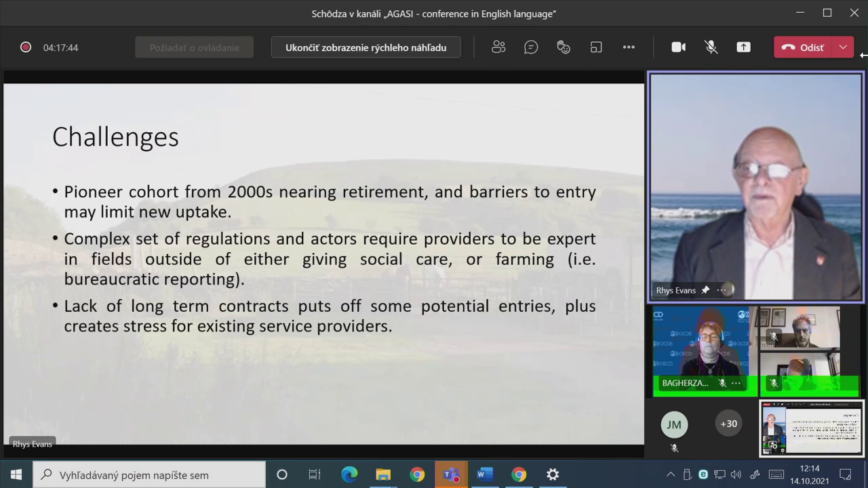Open more options for BAGHERZA participant
The image size is (868, 488).
click(x=736, y=383)
